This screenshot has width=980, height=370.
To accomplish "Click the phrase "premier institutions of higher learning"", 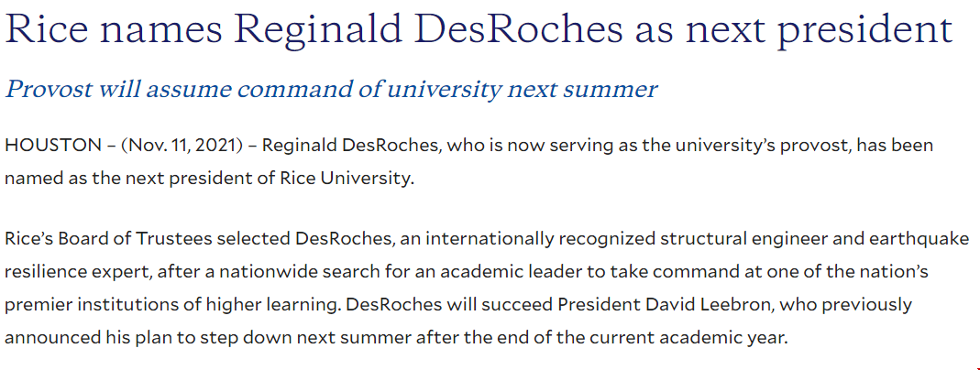I will pos(171,306).
